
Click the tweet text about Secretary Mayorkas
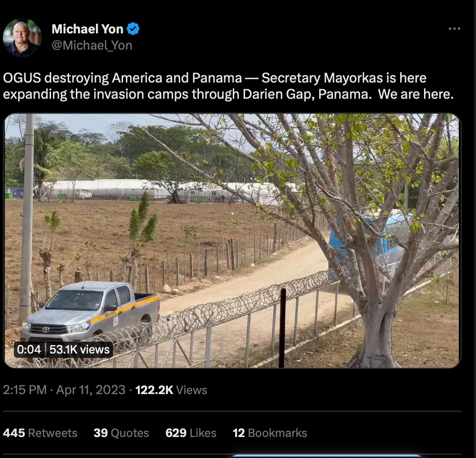[228, 86]
